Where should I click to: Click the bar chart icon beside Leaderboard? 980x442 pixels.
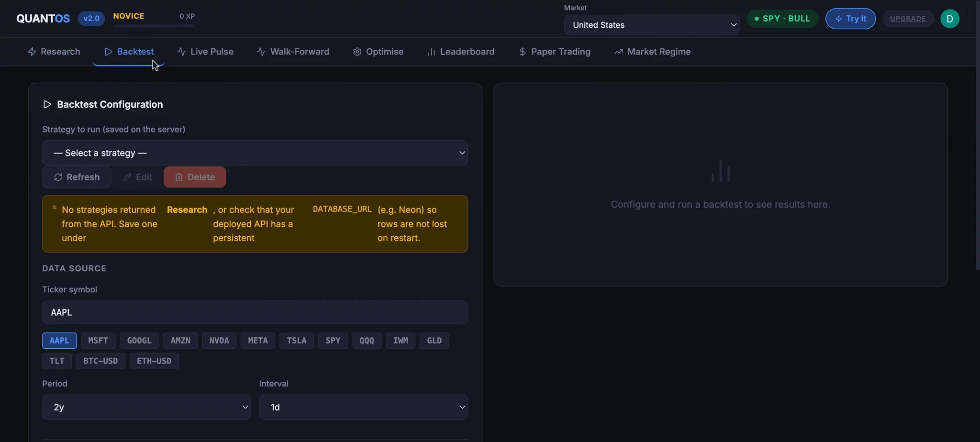click(431, 52)
